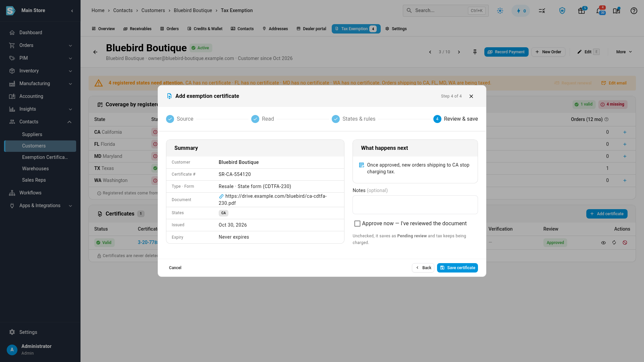Expand the Inventory sidebar menu
Screen dimensions: 644x362
click(40, 71)
